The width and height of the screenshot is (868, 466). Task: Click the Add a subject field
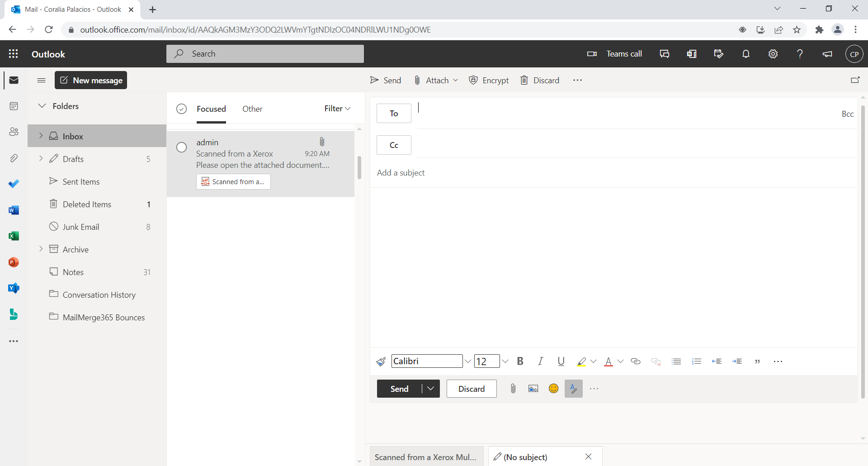(x=613, y=173)
